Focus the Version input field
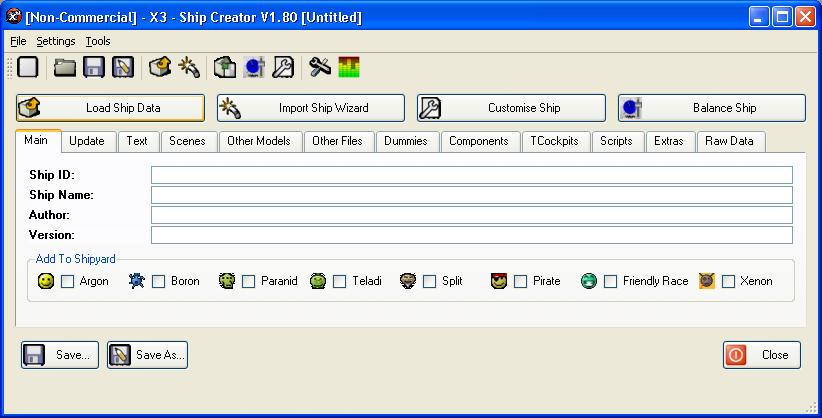Viewport: 822px width, 418px height. (x=472, y=235)
